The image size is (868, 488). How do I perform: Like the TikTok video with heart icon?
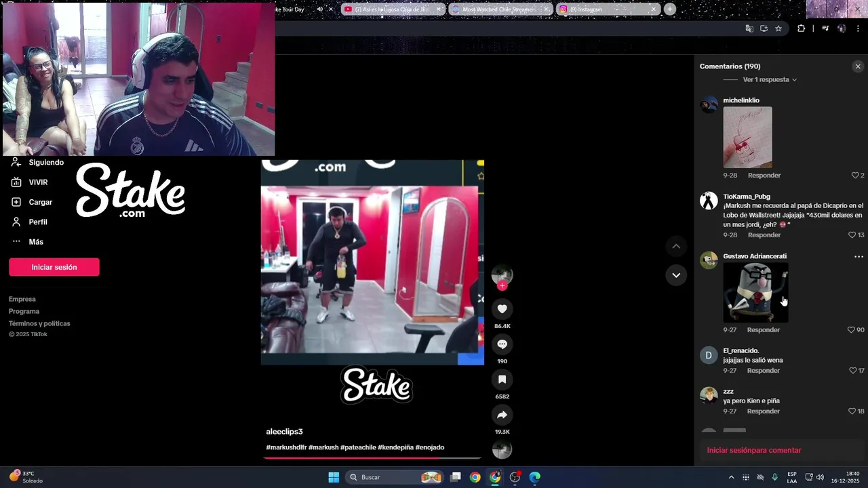(x=502, y=309)
